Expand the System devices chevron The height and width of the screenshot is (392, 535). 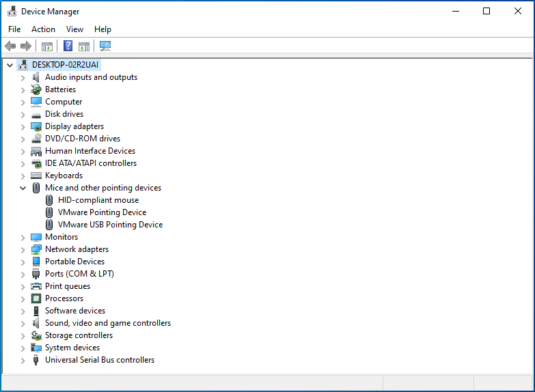[23, 348]
